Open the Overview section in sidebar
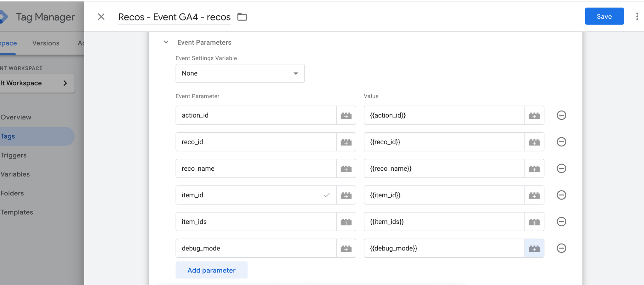Image resolution: width=644 pixels, height=285 pixels. click(16, 117)
